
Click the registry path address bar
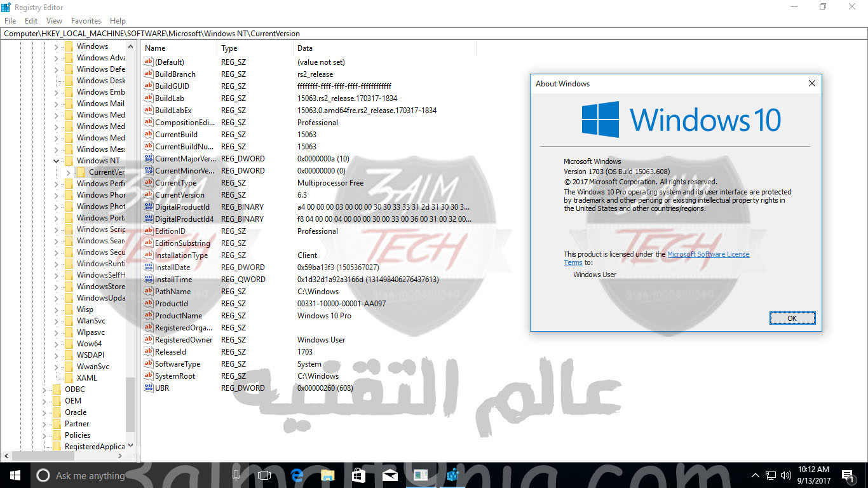(x=434, y=34)
